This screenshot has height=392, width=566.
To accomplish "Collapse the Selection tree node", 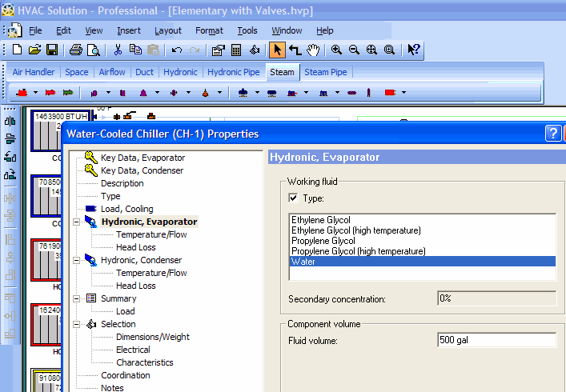I will click(x=77, y=324).
